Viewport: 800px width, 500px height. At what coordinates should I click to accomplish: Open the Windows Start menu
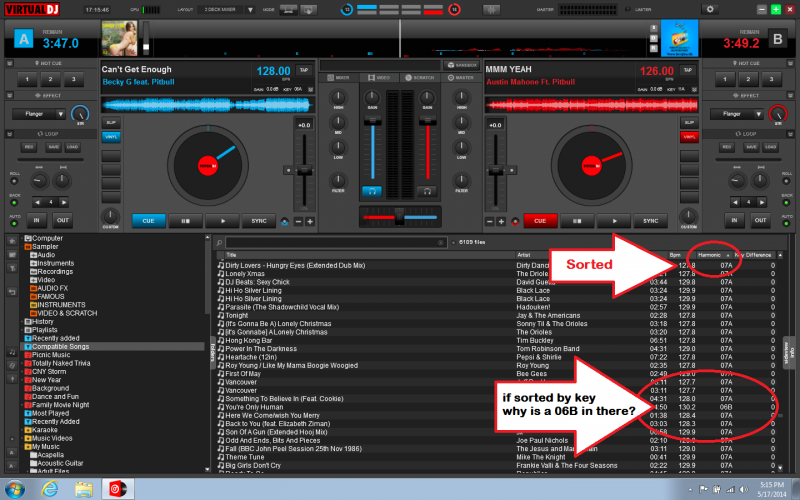tap(15, 489)
